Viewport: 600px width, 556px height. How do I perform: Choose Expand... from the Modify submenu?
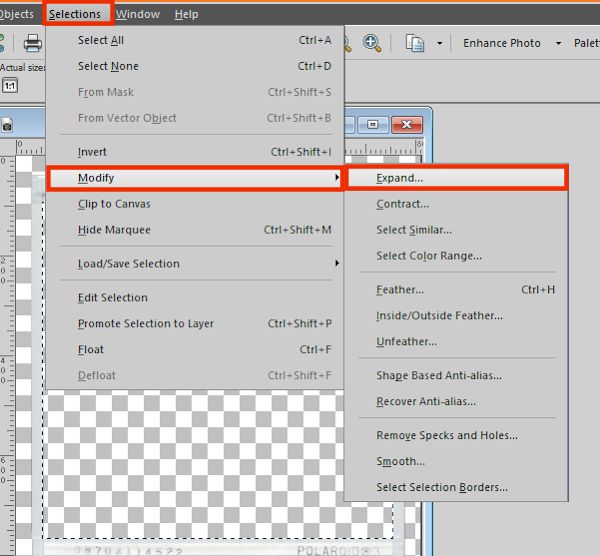click(456, 178)
